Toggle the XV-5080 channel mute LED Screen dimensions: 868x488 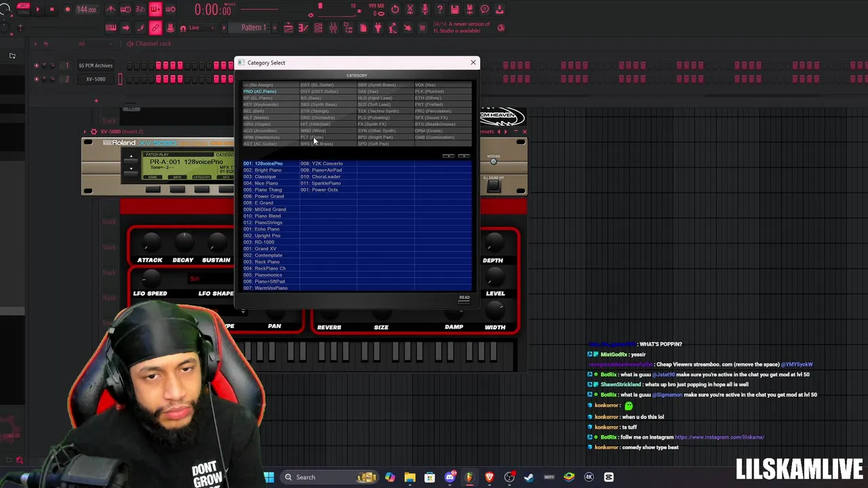(37, 79)
